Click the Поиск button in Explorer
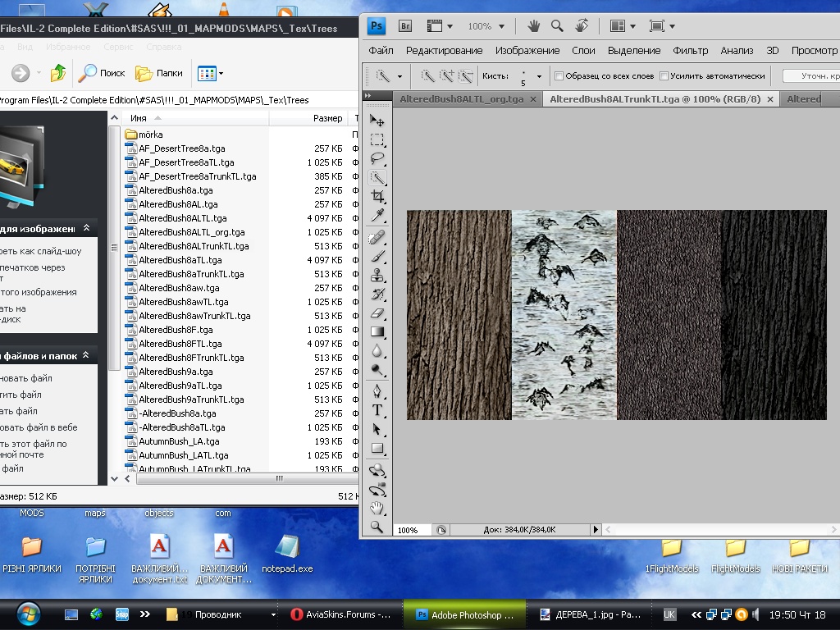 [x=102, y=73]
